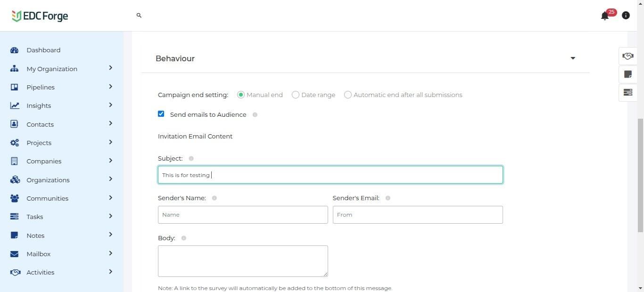
Task: Open Insights menu item
Action: (x=39, y=105)
